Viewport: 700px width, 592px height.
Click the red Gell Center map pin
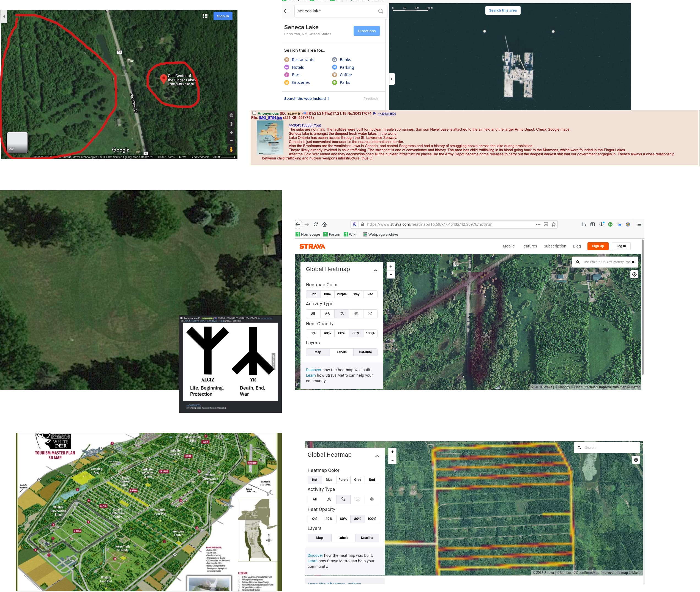click(163, 79)
